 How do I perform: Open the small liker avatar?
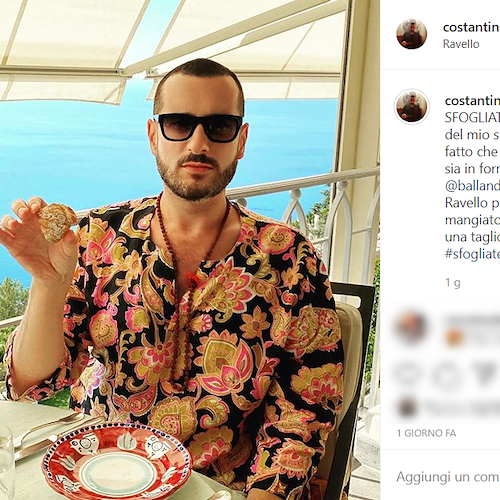[x=407, y=408]
